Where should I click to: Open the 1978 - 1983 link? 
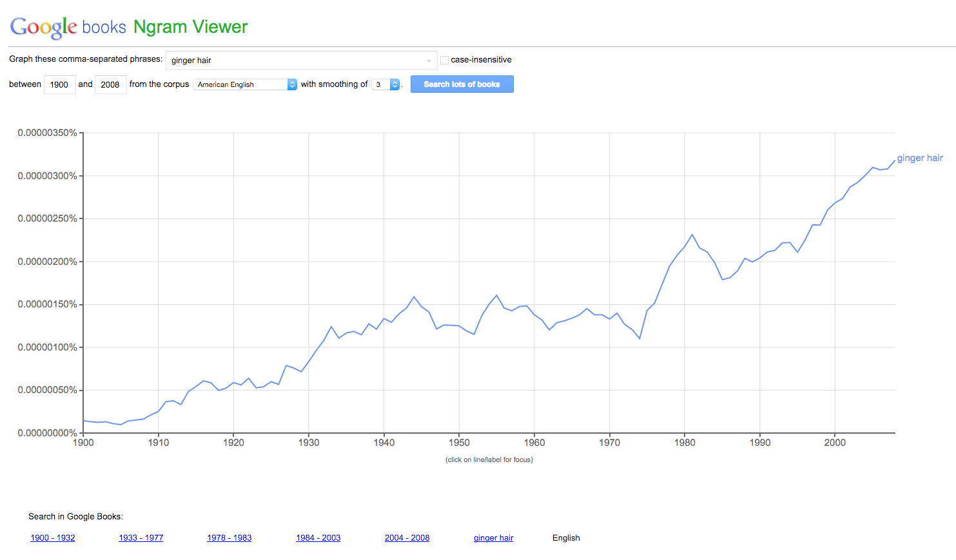[x=229, y=537]
